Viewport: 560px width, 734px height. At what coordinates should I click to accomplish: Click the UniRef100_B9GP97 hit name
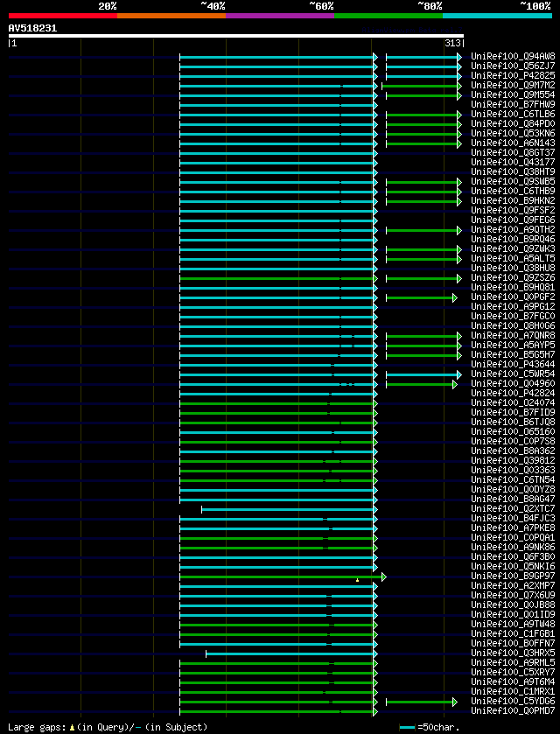pyautogui.click(x=513, y=577)
